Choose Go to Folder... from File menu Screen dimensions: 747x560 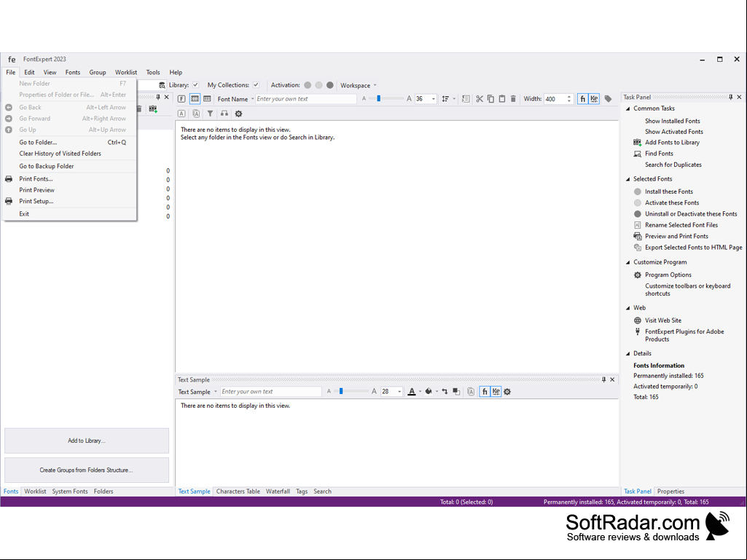(x=69, y=142)
